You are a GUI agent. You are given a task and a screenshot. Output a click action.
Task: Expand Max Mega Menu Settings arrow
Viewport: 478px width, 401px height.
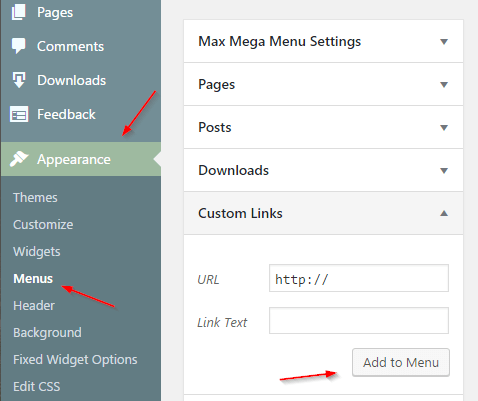(x=444, y=42)
